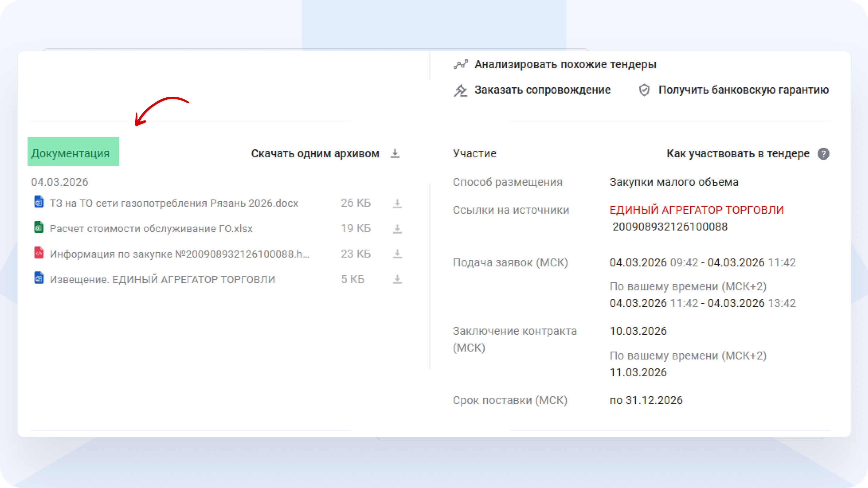868x488 pixels.
Task: Open help via question mark near Как участвовать
Action: tap(823, 154)
